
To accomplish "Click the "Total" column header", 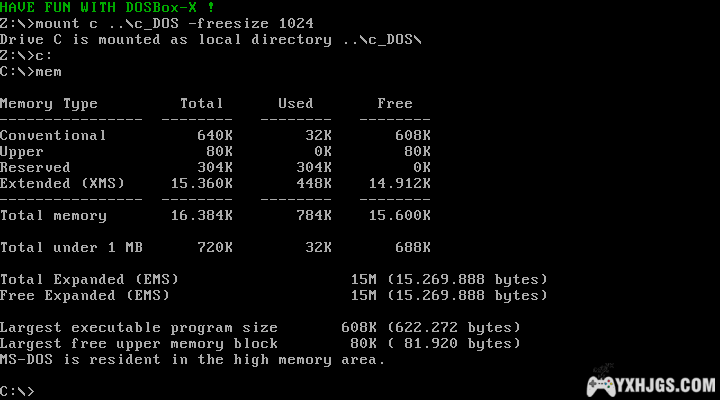I will [201, 103].
